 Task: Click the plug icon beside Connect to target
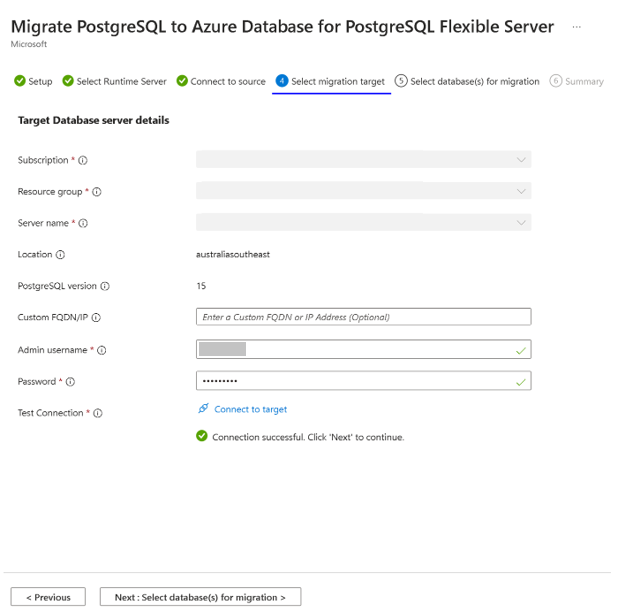point(203,409)
